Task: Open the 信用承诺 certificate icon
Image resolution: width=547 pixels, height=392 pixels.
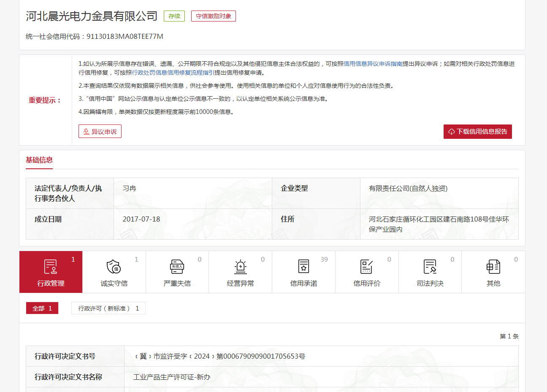Action: point(303,267)
